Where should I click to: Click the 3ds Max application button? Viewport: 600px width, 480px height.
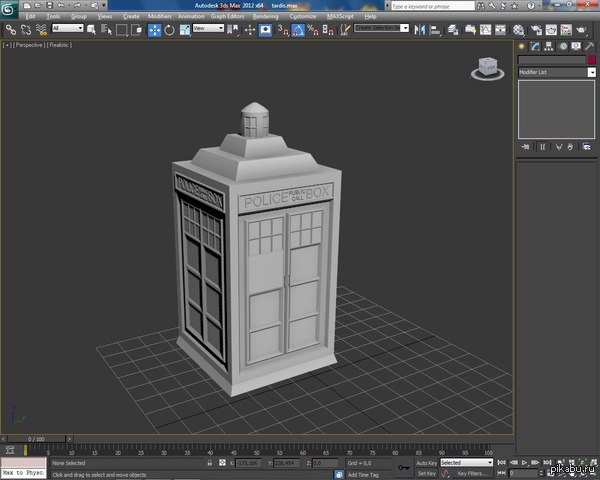[8, 9]
